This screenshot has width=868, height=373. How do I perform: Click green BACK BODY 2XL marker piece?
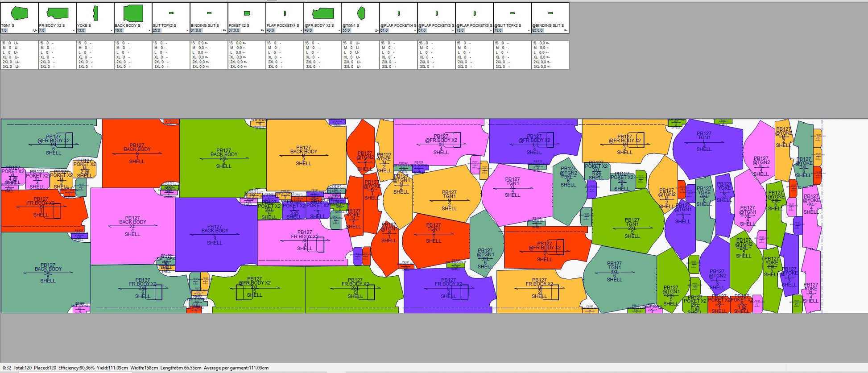coord(223,158)
